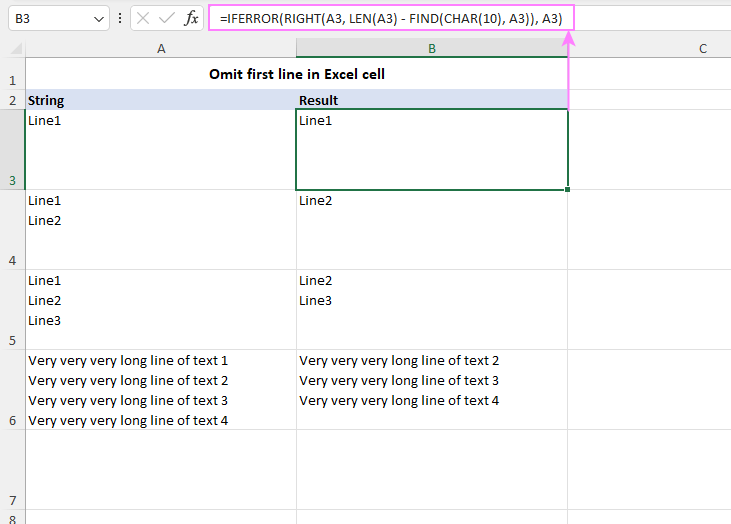Viewport: 731px width, 524px height.
Task: Select row 2 header
Action: [13, 100]
